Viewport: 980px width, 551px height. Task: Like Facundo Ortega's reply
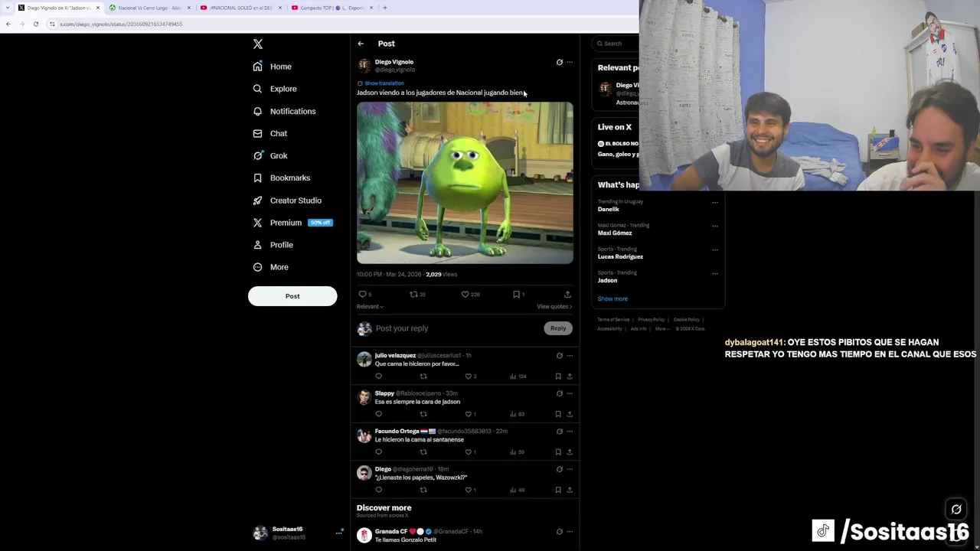469,452
